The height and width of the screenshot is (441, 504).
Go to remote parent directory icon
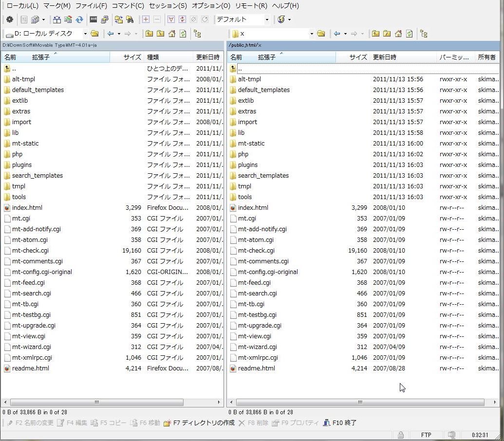375,34
